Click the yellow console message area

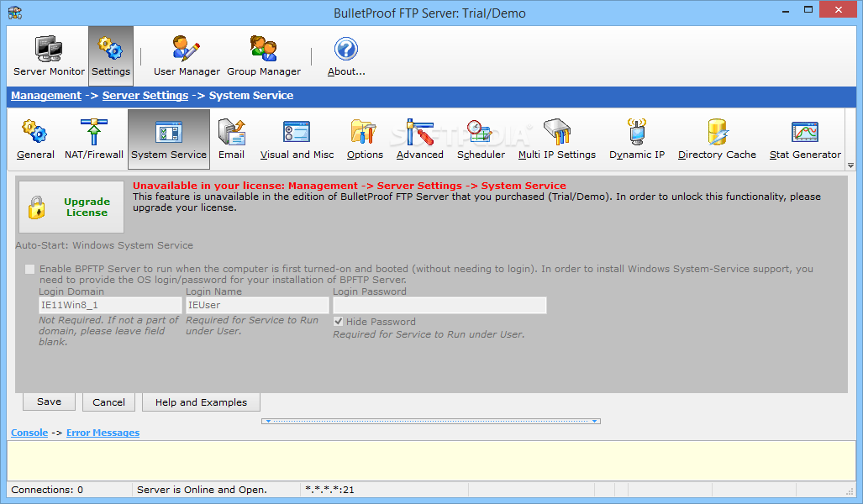pos(431,460)
